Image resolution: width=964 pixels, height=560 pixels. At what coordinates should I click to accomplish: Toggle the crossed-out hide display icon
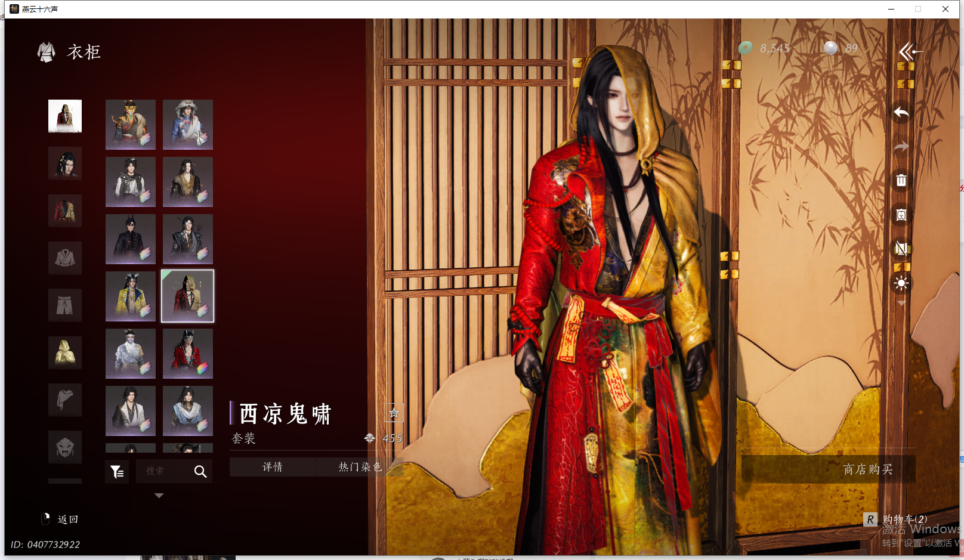point(901,249)
